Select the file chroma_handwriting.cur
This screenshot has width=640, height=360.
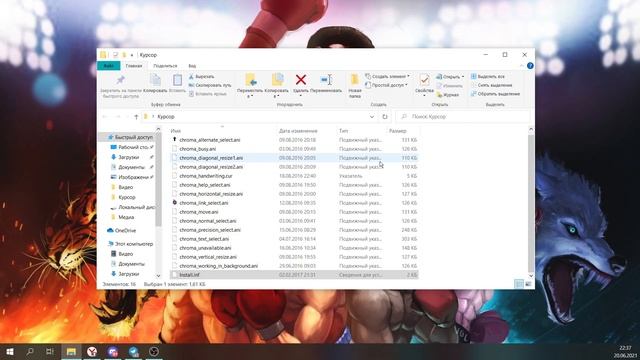coord(206,176)
